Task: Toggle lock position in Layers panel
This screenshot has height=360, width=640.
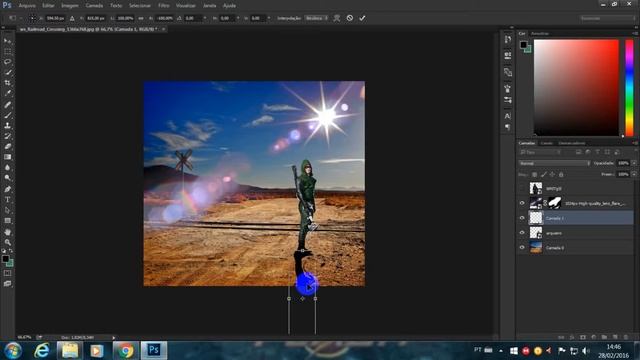Action: click(552, 175)
